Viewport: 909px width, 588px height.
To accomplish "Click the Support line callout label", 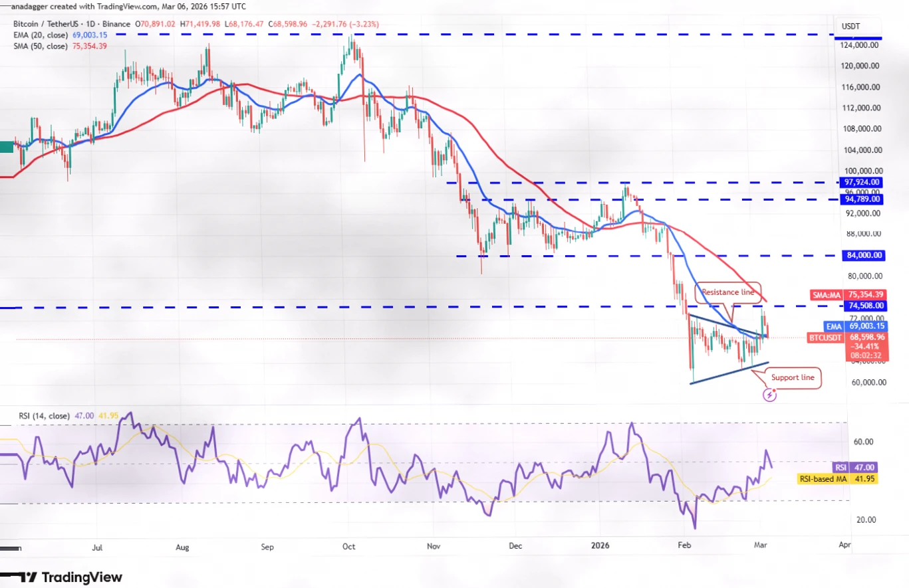I will pos(793,377).
